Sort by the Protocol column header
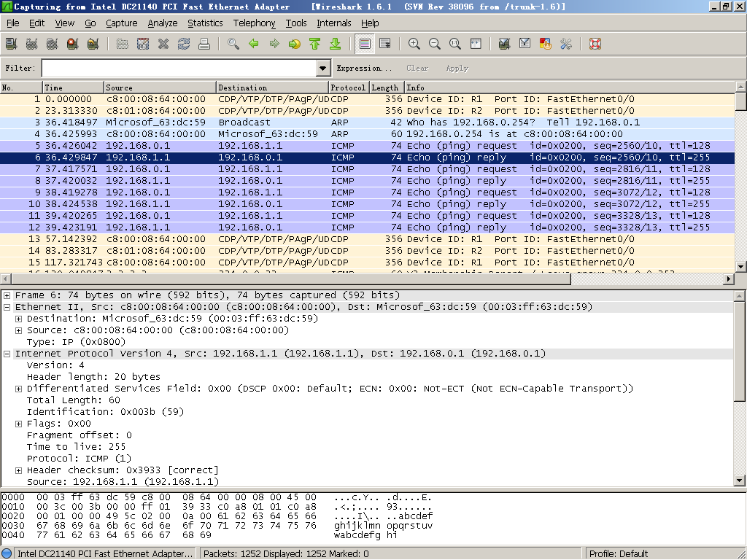Image resolution: width=747 pixels, height=560 pixels. [x=349, y=87]
